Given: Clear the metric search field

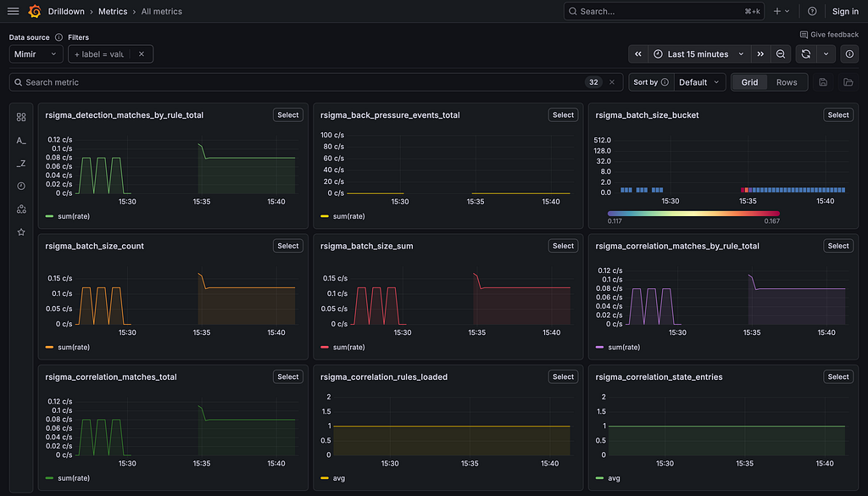Looking at the screenshot, I should pyautogui.click(x=612, y=82).
